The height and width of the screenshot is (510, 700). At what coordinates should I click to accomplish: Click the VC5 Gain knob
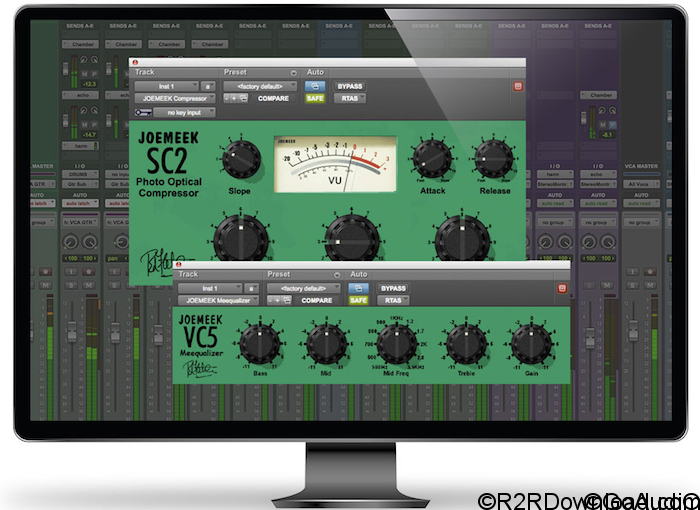(x=531, y=344)
